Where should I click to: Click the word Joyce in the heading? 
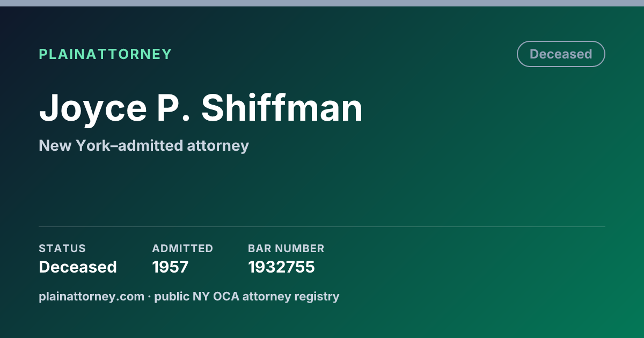[x=93, y=108]
